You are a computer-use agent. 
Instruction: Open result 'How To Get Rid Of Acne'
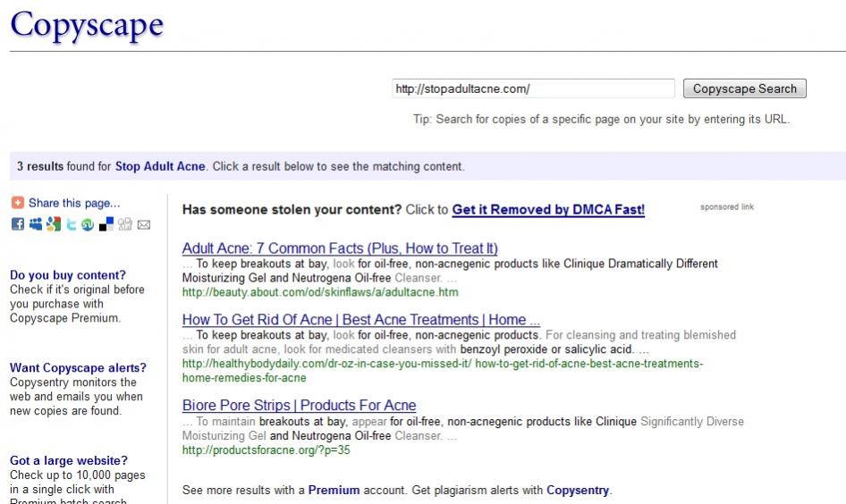click(x=361, y=320)
